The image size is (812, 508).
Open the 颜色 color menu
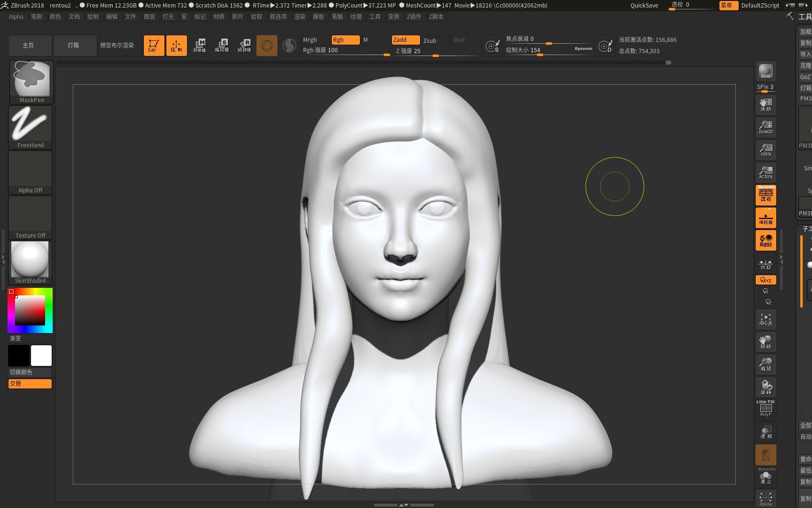(x=55, y=16)
